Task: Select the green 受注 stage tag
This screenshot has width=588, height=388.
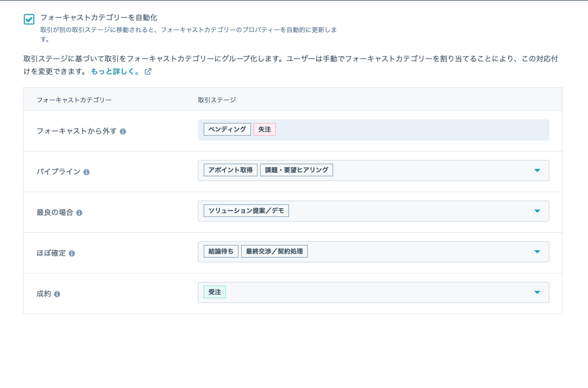Action: tap(214, 292)
